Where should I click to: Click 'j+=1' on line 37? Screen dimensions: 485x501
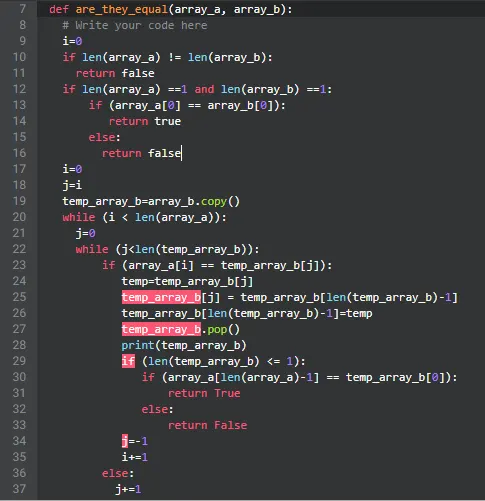(128, 489)
